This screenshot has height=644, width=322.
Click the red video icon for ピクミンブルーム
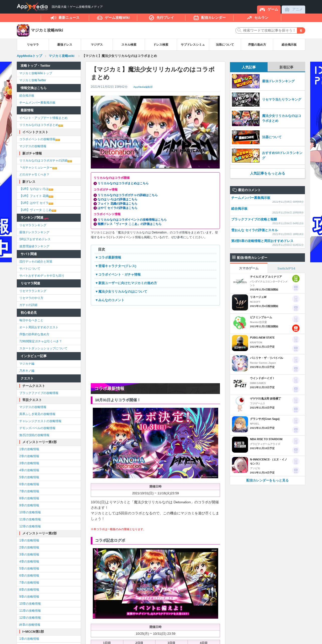296,328
